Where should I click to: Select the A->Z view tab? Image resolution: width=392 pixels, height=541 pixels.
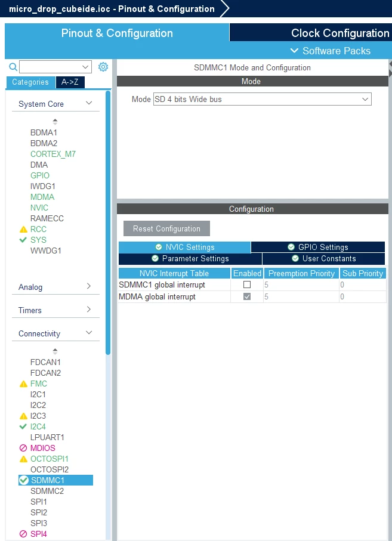pyautogui.click(x=70, y=82)
